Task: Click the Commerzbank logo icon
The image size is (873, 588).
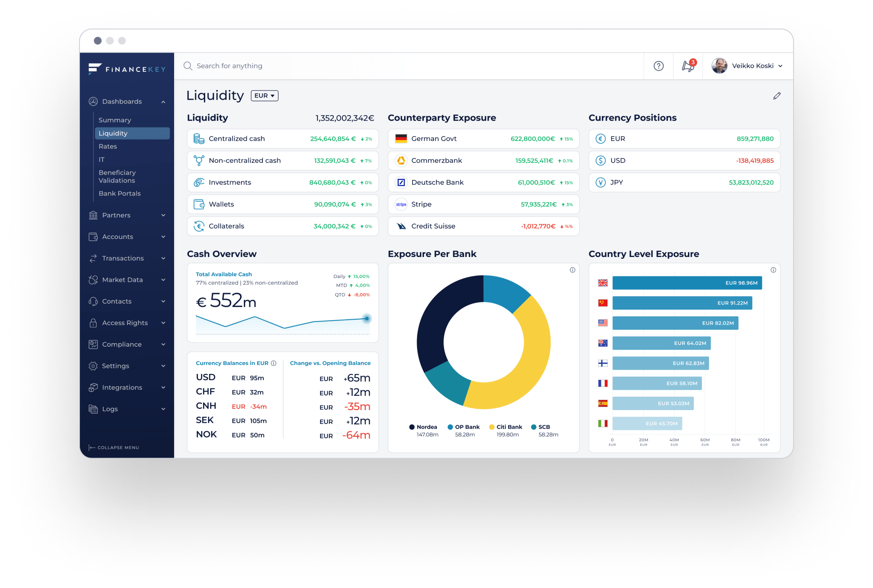Action: (x=401, y=161)
